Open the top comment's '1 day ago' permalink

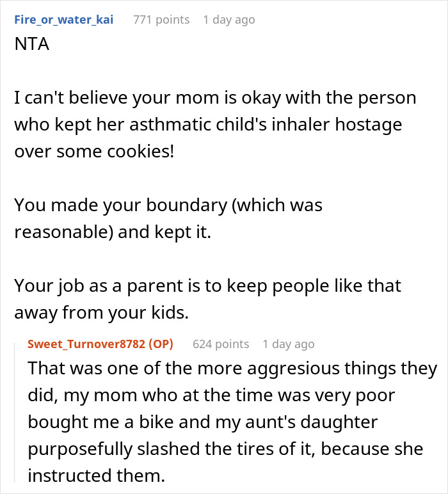228,20
